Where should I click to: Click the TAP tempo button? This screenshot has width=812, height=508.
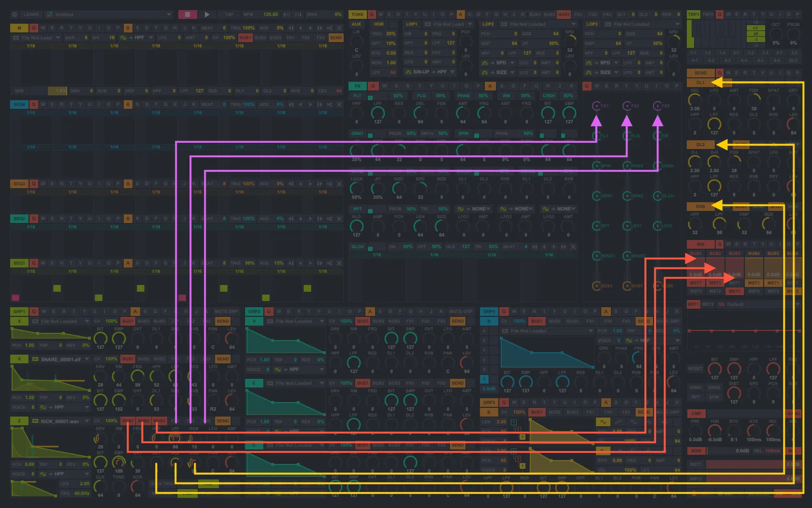pyautogui.click(x=229, y=15)
